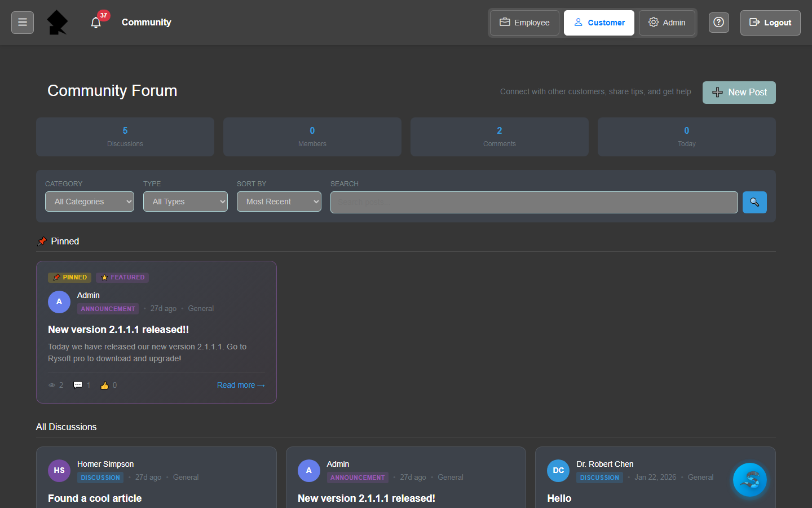This screenshot has width=812, height=508.
Task: Select the Customer view
Action: point(599,23)
